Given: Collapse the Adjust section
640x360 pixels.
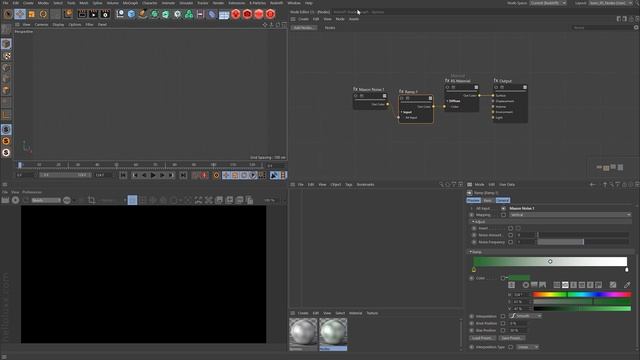Looking at the screenshot, I should (x=473, y=222).
